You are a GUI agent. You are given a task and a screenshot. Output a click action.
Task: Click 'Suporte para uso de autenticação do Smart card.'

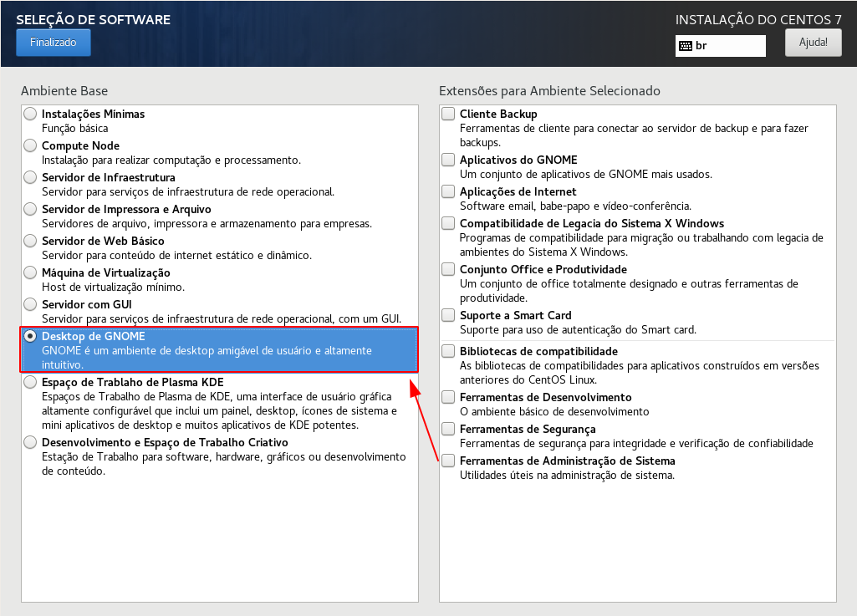(578, 329)
